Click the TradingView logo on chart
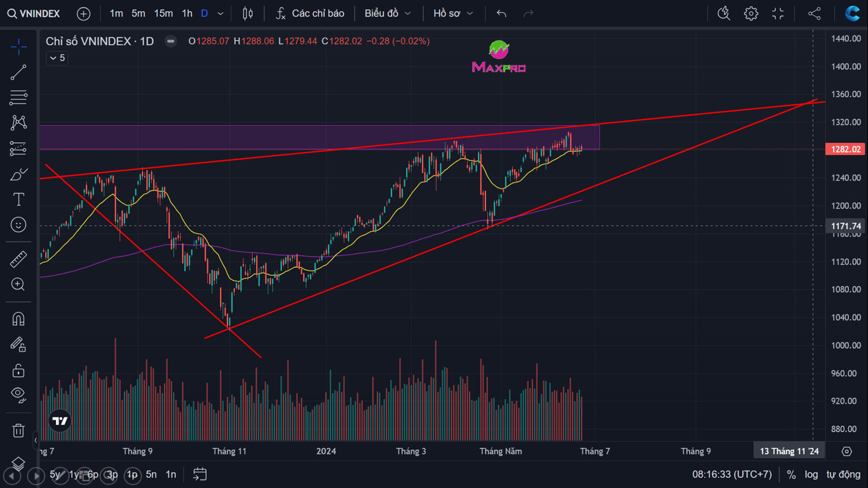This screenshot has width=868, height=488. 60,421
